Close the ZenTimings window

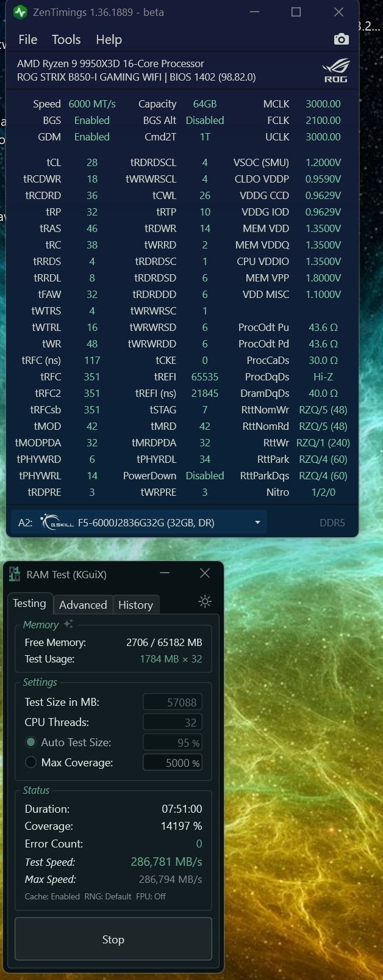click(338, 12)
